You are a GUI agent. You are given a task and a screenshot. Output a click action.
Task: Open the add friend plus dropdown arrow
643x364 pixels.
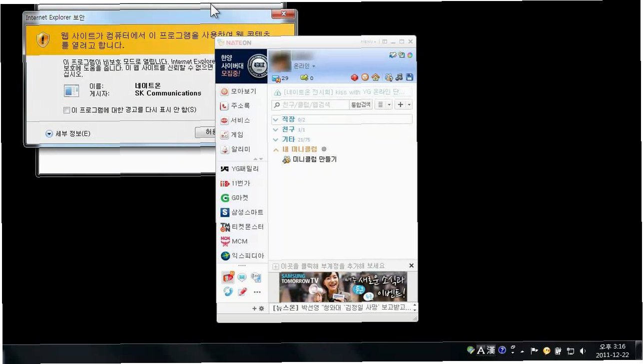tap(409, 105)
